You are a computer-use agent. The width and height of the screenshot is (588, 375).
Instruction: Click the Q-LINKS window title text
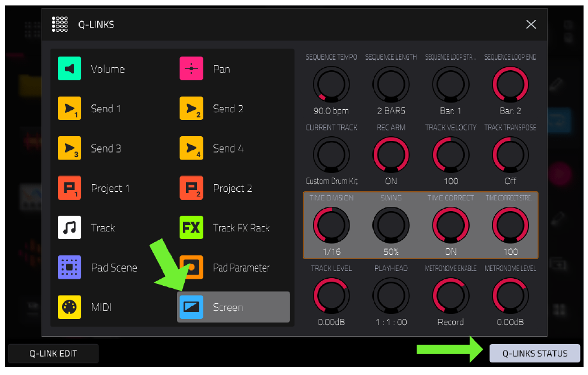[x=96, y=24]
